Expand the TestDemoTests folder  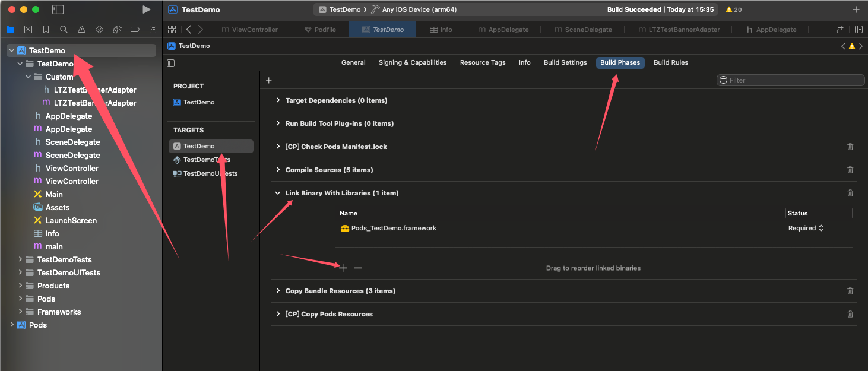20,259
